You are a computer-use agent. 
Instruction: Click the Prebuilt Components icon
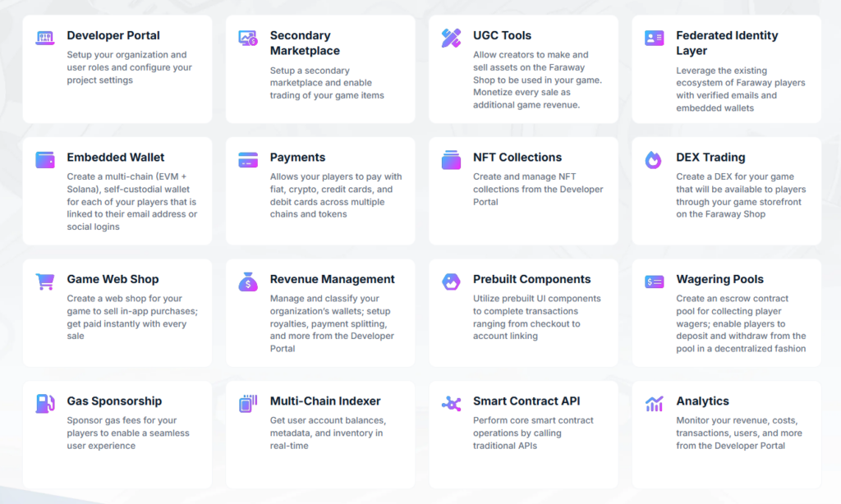click(451, 282)
